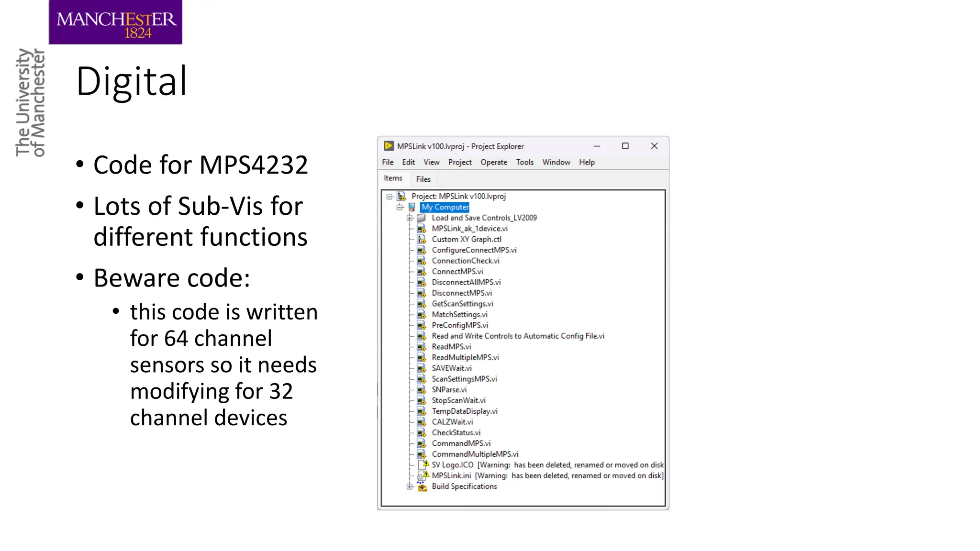Select Read and Write Controls to Automatic Config File.vi
The width and height of the screenshot is (980, 551).
(518, 336)
